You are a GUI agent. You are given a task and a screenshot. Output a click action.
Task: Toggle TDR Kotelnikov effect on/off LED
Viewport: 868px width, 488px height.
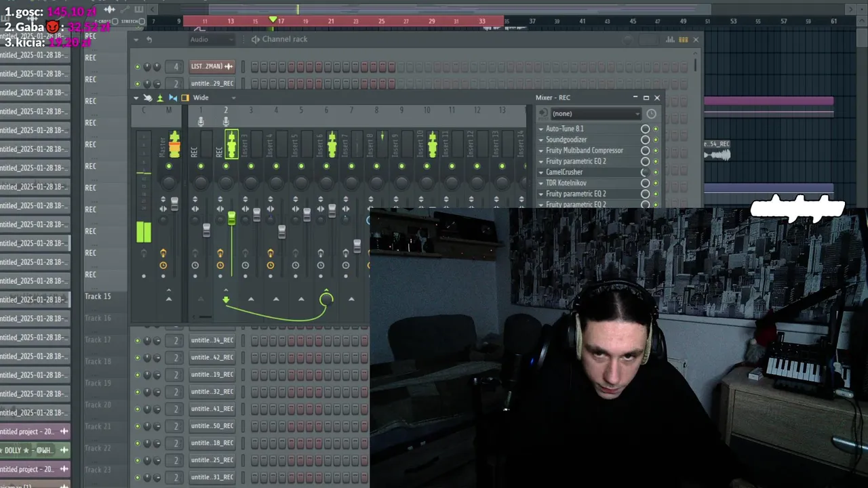[x=656, y=183]
